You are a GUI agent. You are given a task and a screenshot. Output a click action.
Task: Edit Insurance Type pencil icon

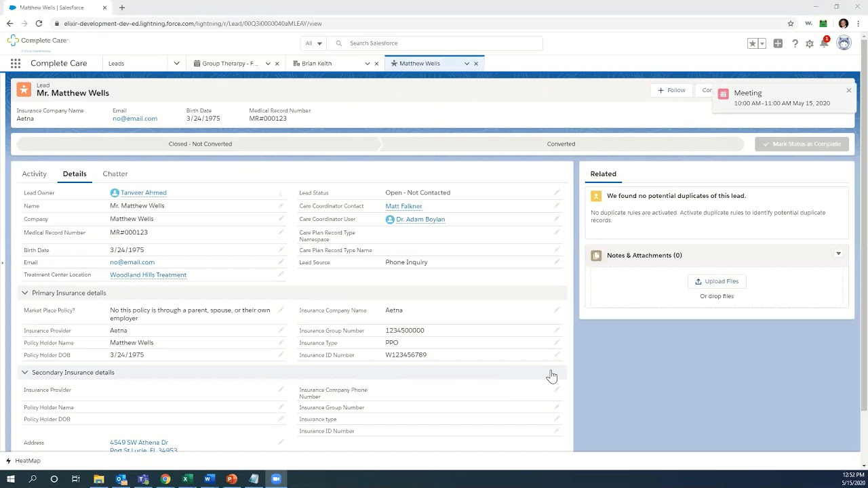point(557,343)
